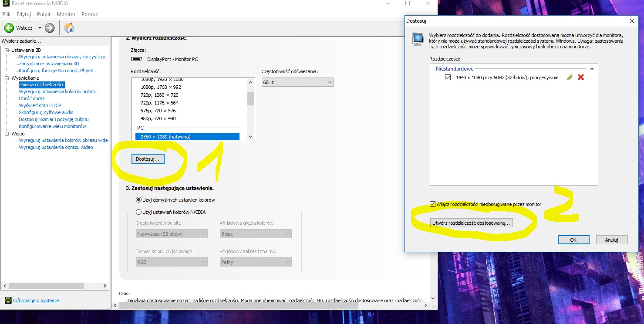Select 'Wyreguluj ustawienia obrazu, korzystając' tree item
Image resolution: width=644 pixels, height=324 pixels.
coord(64,57)
